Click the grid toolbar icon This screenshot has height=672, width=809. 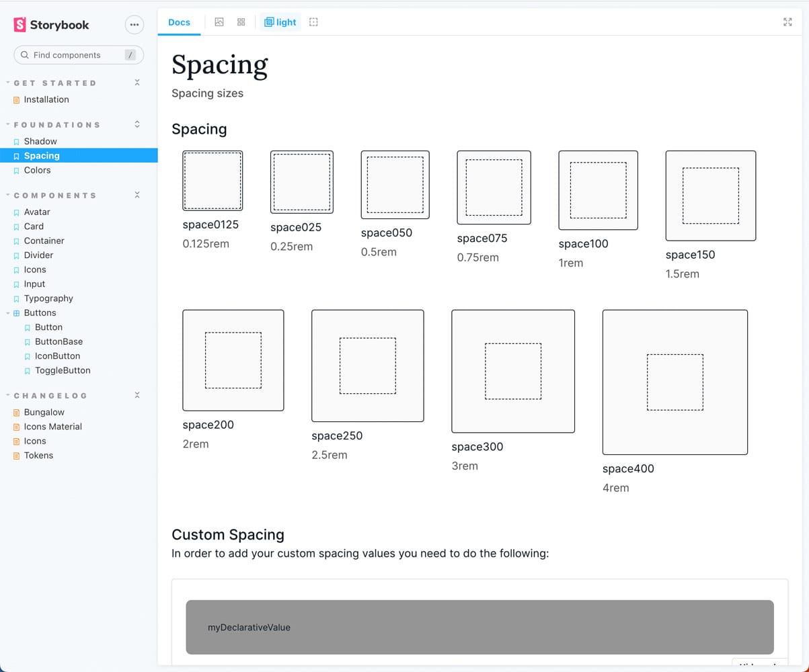[241, 22]
